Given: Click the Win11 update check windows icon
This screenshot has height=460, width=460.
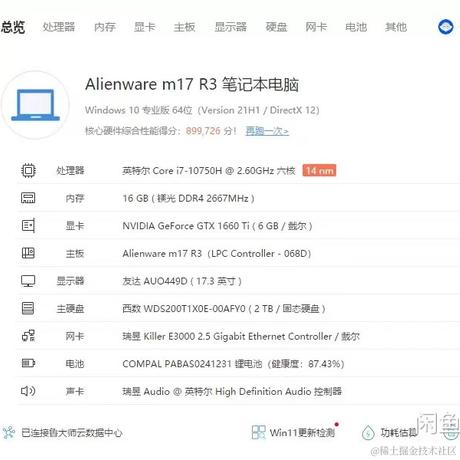Looking at the screenshot, I should coord(259,432).
